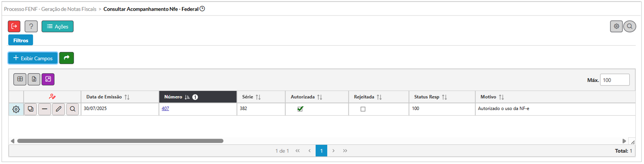Toggle the Autorizada checkbox for row 407
The image size is (644, 164).
(300, 109)
